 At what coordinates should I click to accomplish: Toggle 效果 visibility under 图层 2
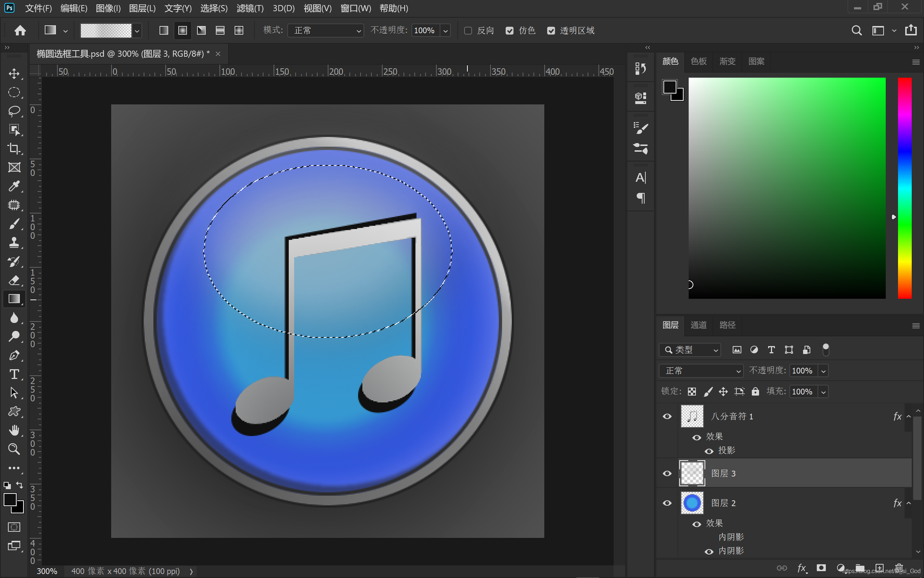pos(697,524)
